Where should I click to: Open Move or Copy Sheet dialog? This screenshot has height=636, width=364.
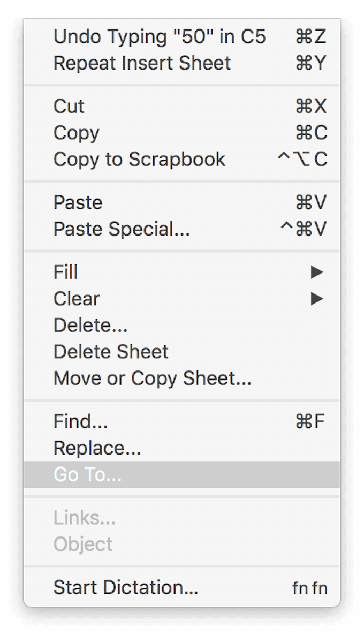coord(152,378)
